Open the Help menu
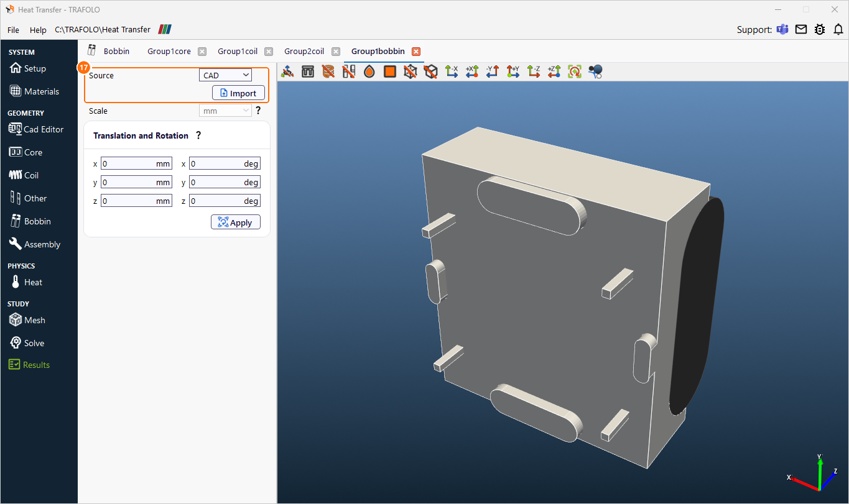 (x=38, y=30)
